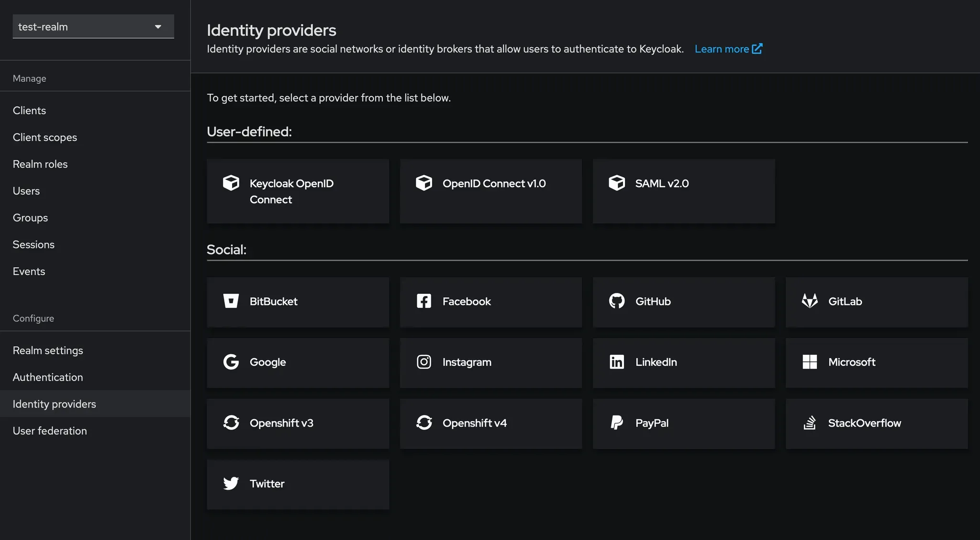Image resolution: width=980 pixels, height=540 pixels.
Task: Go to Client scopes
Action: pyautogui.click(x=95, y=137)
